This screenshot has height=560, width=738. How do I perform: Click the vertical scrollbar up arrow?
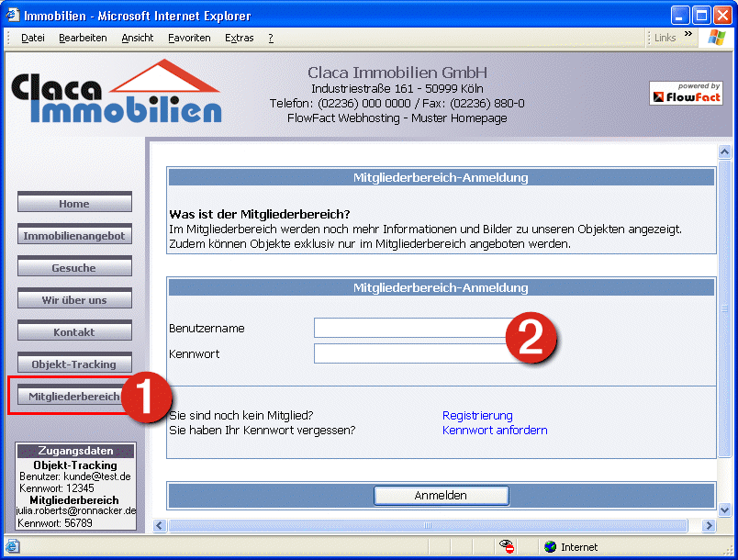724,151
